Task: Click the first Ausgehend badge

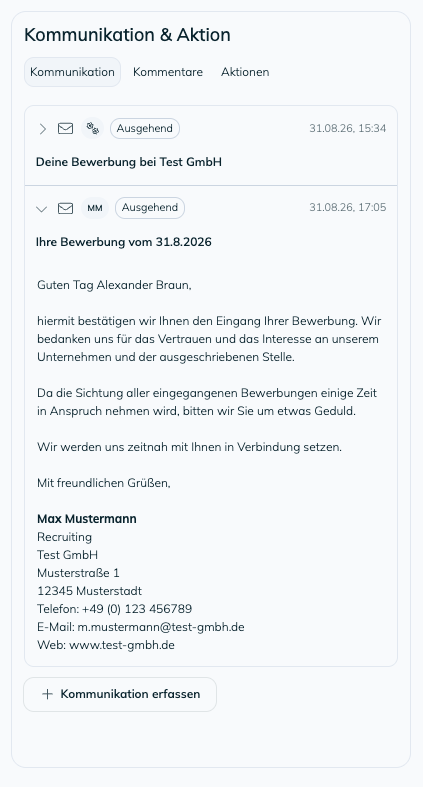Action: click(145, 128)
